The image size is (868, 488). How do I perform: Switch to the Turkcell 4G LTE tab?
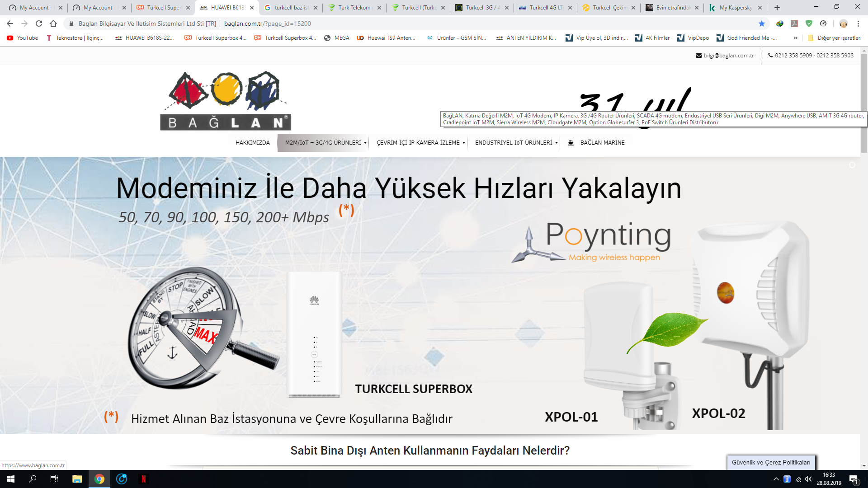tap(545, 8)
